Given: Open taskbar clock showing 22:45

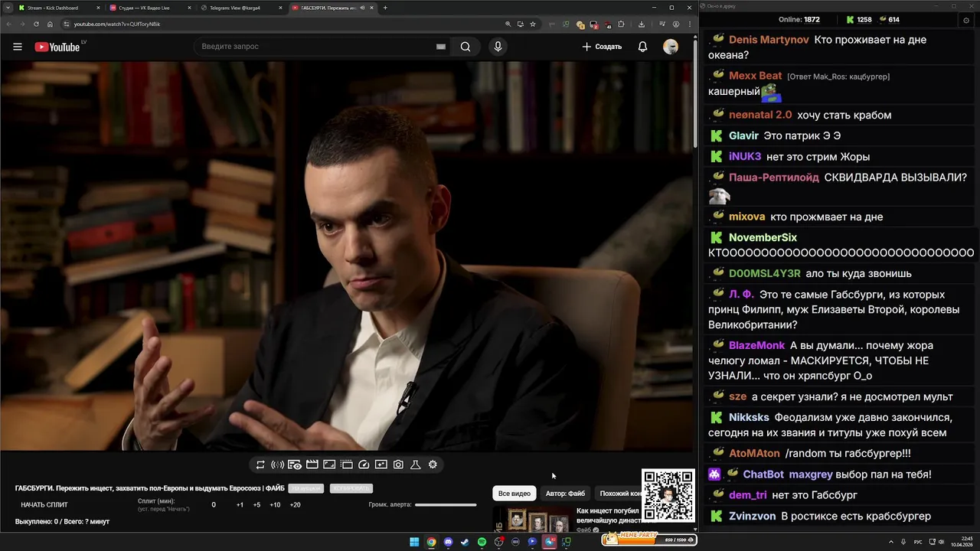Looking at the screenshot, I should coord(962,542).
